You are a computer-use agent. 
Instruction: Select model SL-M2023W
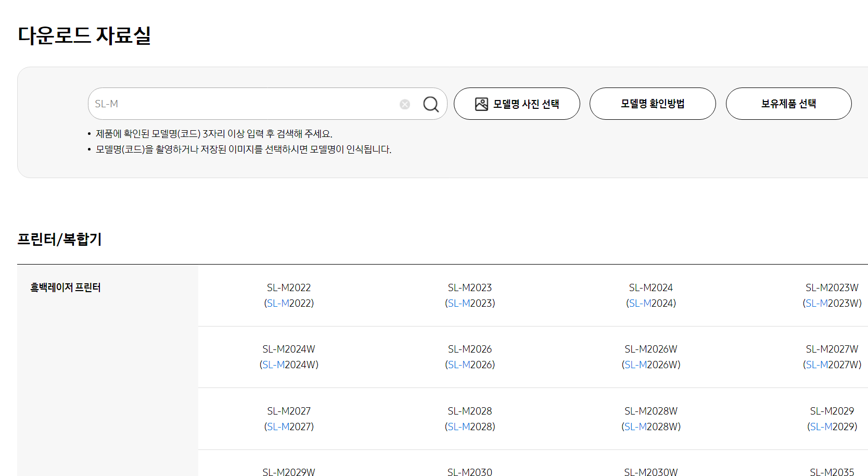point(832,295)
